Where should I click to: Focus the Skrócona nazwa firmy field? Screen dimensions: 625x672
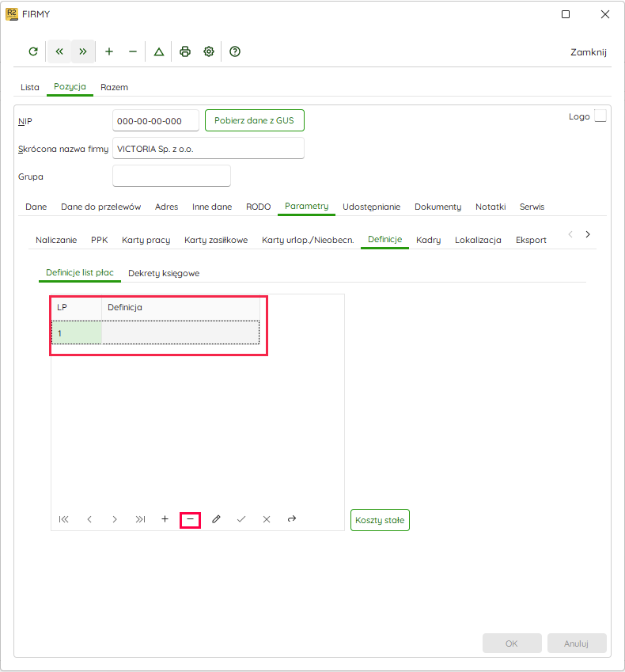[x=208, y=148]
